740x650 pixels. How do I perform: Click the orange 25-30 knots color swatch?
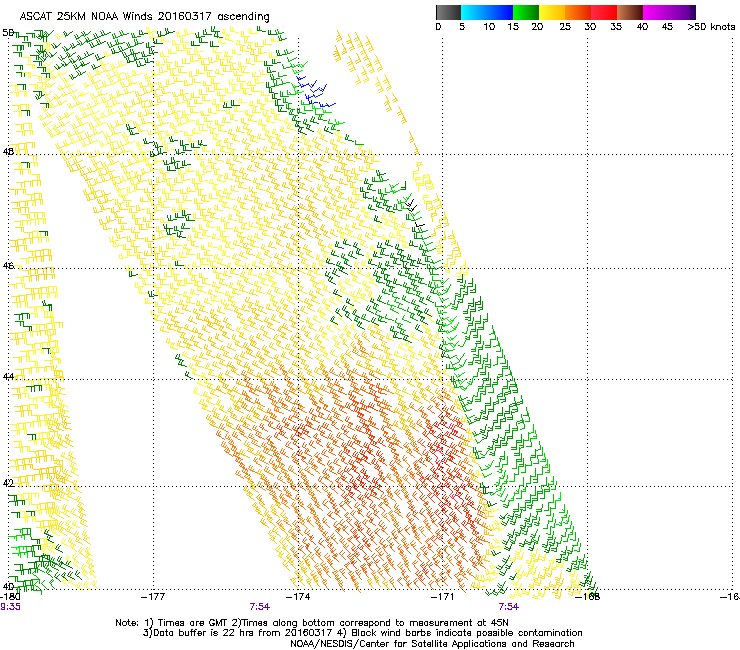(x=578, y=12)
